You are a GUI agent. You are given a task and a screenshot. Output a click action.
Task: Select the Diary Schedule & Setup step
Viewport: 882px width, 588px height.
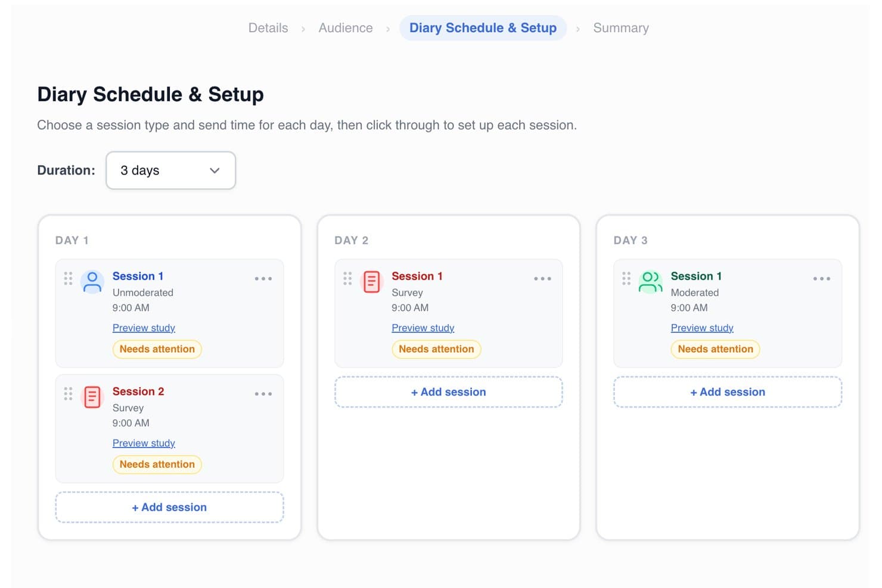pos(483,28)
